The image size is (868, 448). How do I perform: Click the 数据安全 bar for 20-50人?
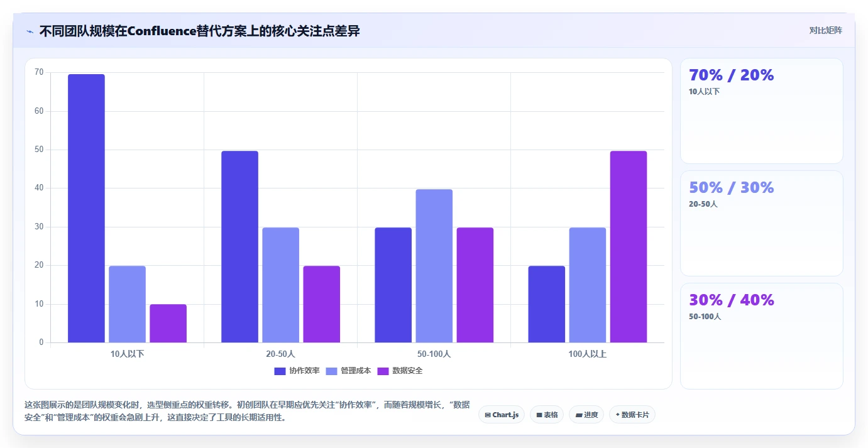pyautogui.click(x=321, y=304)
